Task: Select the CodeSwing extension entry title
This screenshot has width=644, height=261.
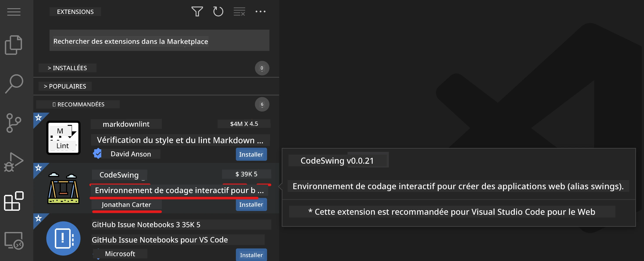Action: point(119,175)
